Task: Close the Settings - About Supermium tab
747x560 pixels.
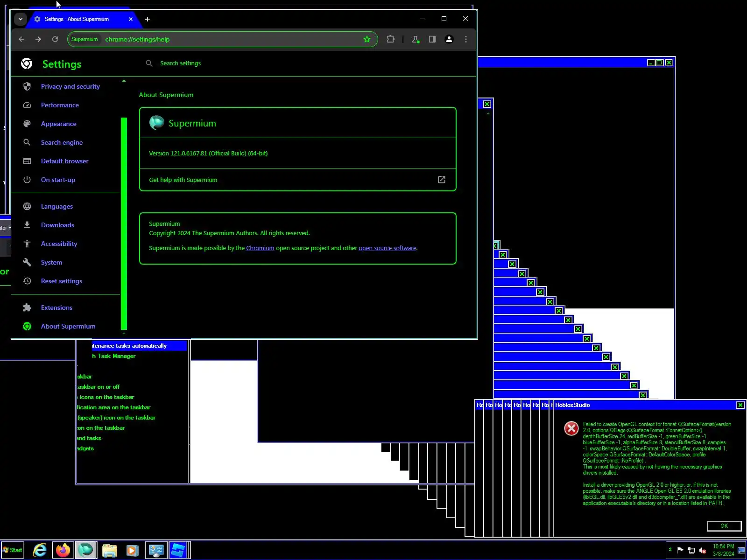Action: 131,19
